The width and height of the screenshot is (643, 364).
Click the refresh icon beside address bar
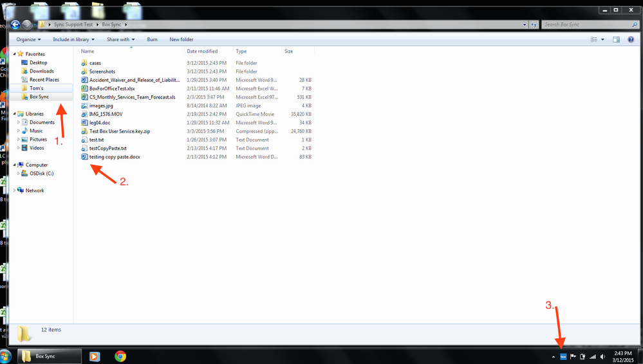click(x=534, y=24)
